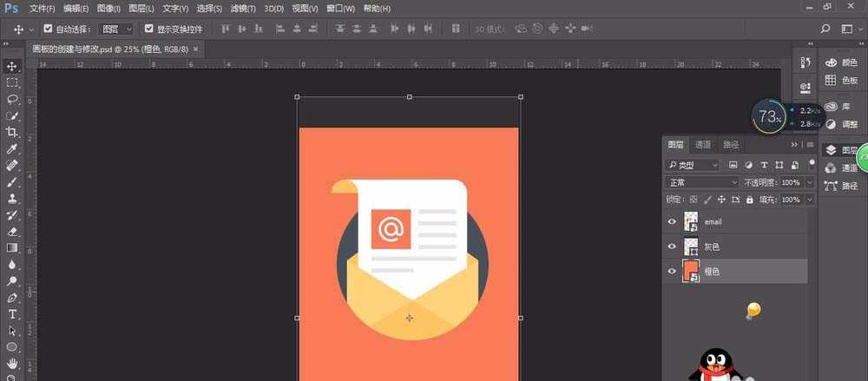The width and height of the screenshot is (868, 381).
Task: Open the 不透明度 100% dropdown arrow
Action: click(x=810, y=182)
